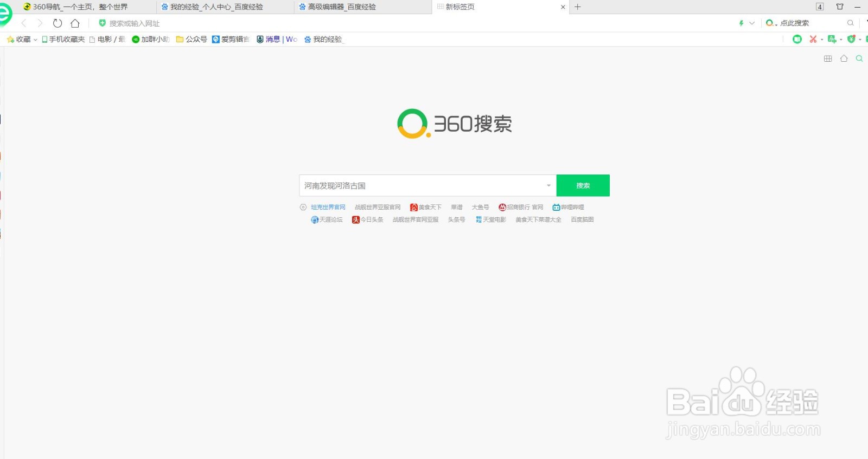Click the 360搜索 logo

pos(455,124)
